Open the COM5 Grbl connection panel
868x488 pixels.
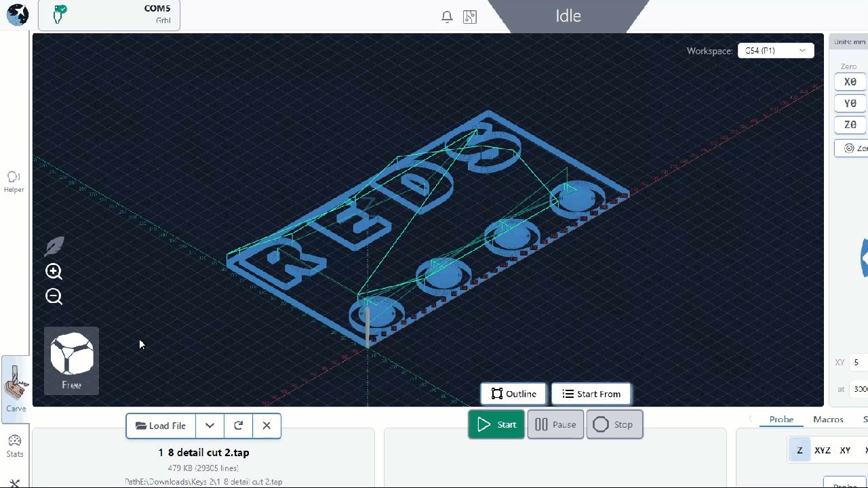(x=109, y=15)
